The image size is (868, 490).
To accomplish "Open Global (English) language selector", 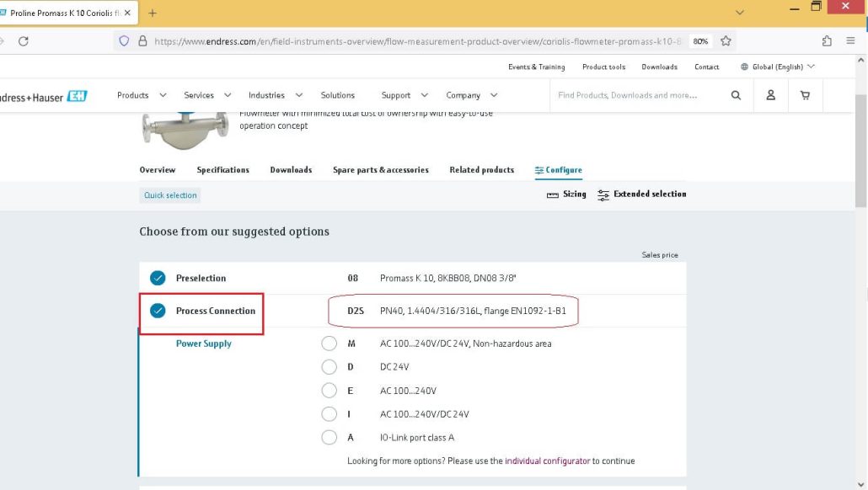I will pos(778,67).
